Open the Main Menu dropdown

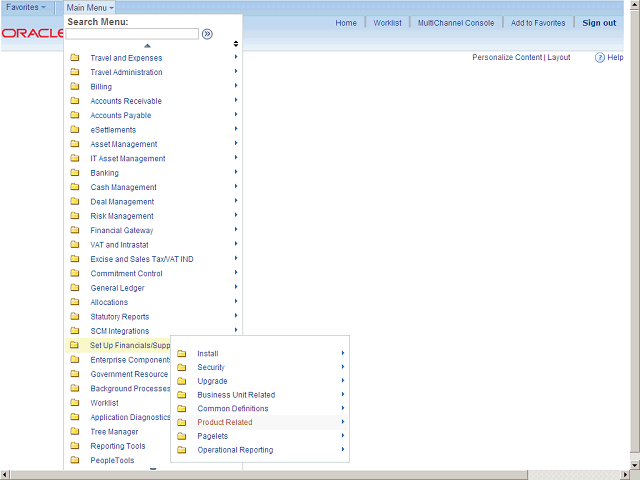coord(90,7)
